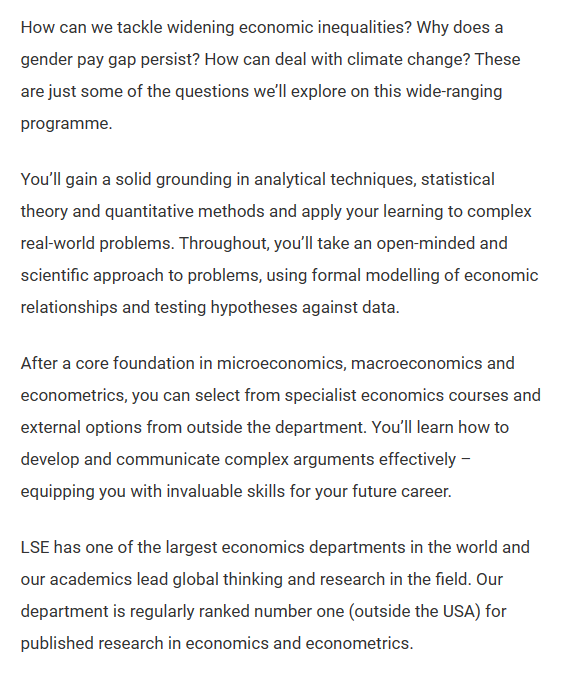Click "analytical techniques" in second paragraph
This screenshot has width=575, height=675.
331,180
